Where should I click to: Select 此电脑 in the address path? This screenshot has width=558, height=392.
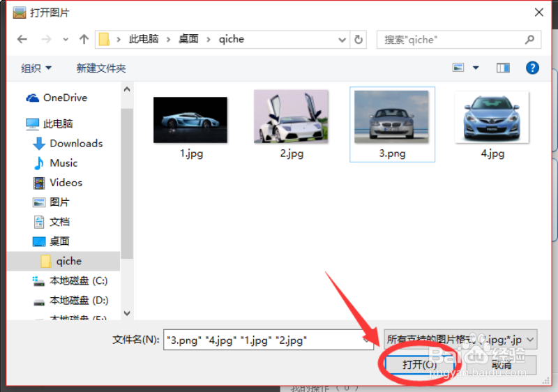pos(144,39)
